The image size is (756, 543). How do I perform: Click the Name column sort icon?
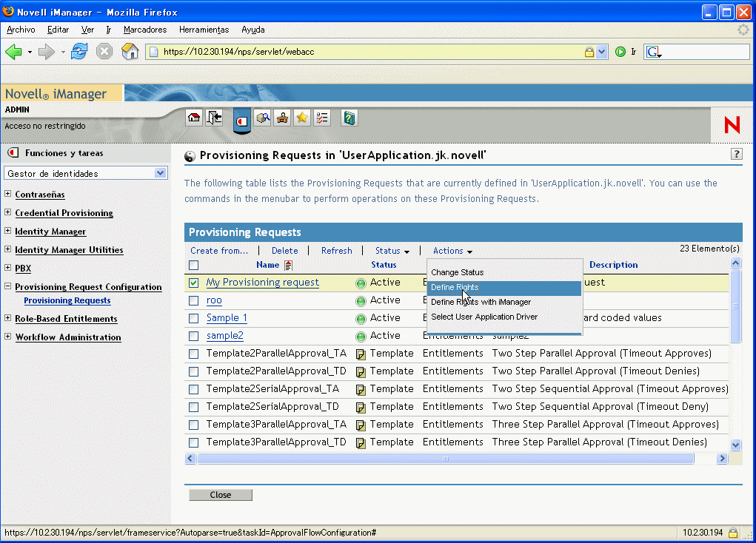288,265
